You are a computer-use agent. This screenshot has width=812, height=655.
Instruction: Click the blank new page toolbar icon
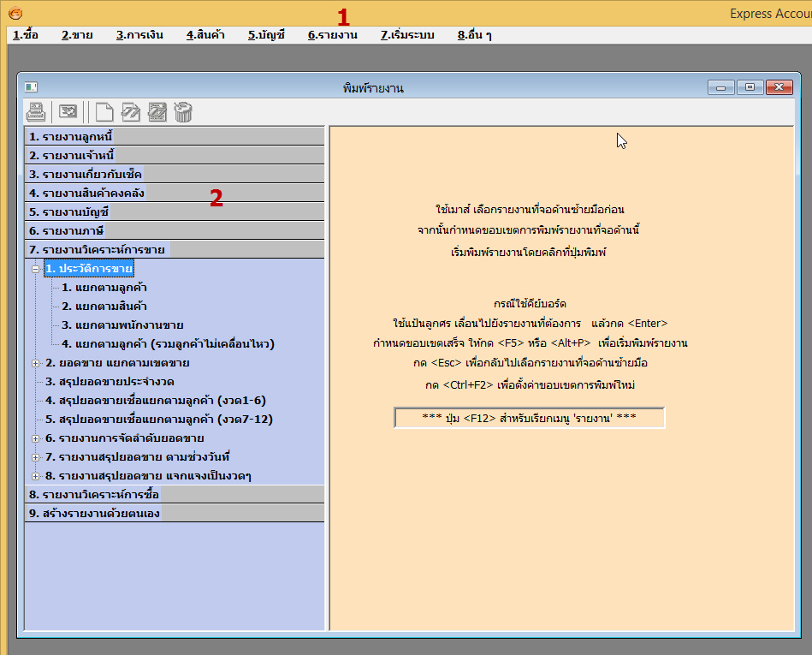pyautogui.click(x=104, y=111)
